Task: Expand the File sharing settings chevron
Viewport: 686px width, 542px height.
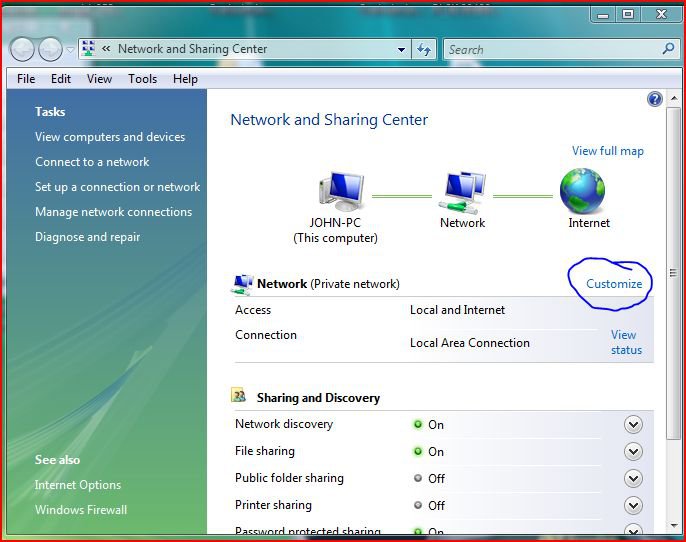Action: (633, 451)
